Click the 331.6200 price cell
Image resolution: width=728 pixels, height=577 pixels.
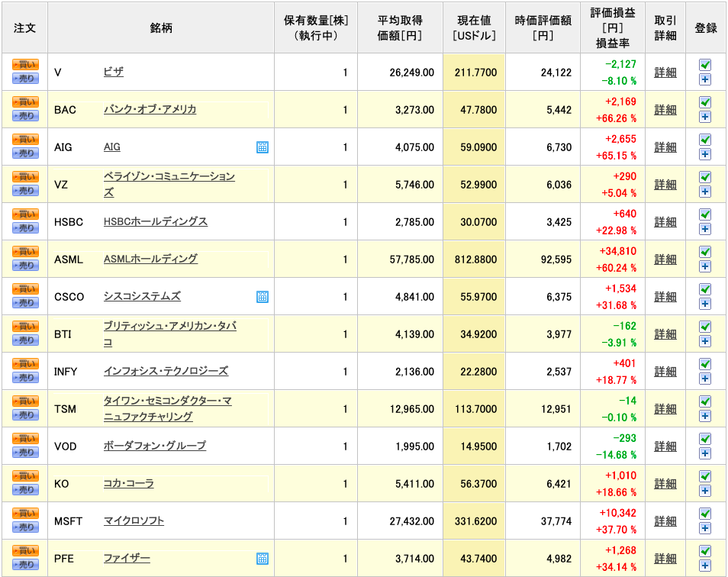tap(474, 521)
